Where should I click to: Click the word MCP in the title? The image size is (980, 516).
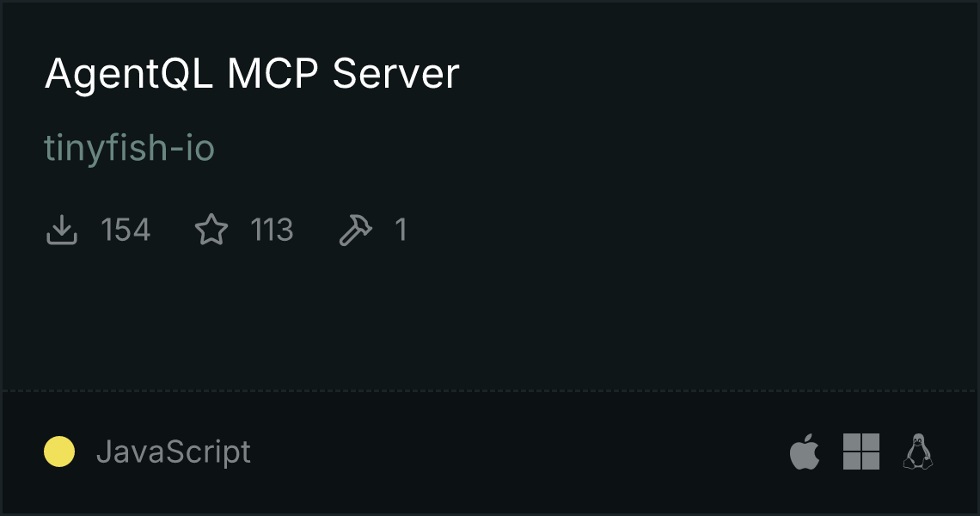pos(273,74)
